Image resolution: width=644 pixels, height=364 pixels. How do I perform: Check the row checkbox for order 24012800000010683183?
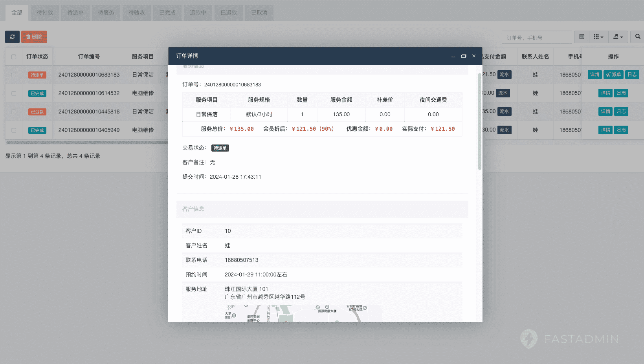click(x=14, y=75)
